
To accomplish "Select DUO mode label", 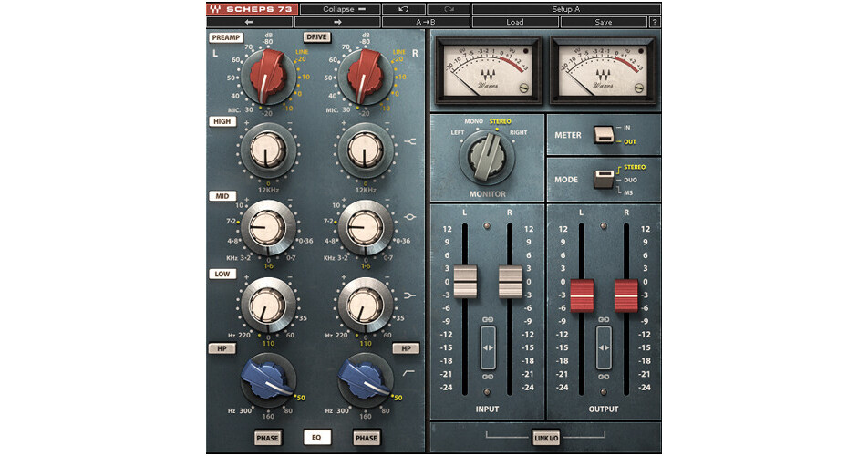I will (630, 180).
